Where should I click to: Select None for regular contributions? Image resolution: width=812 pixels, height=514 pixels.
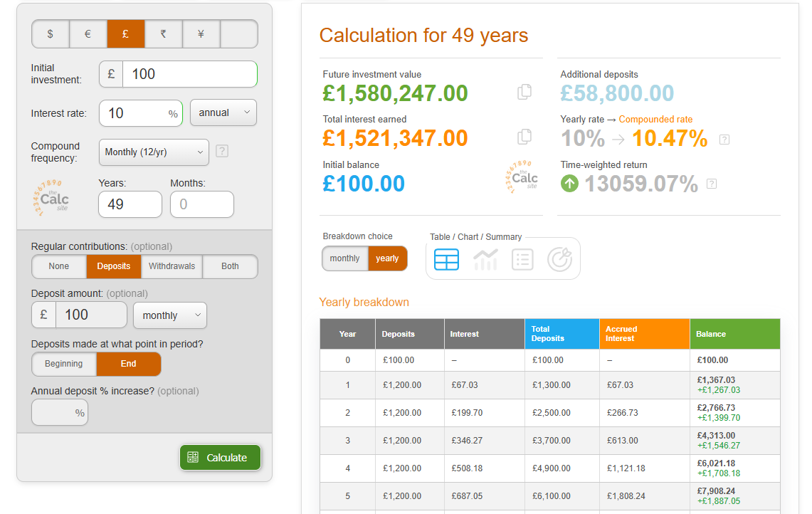click(x=59, y=266)
